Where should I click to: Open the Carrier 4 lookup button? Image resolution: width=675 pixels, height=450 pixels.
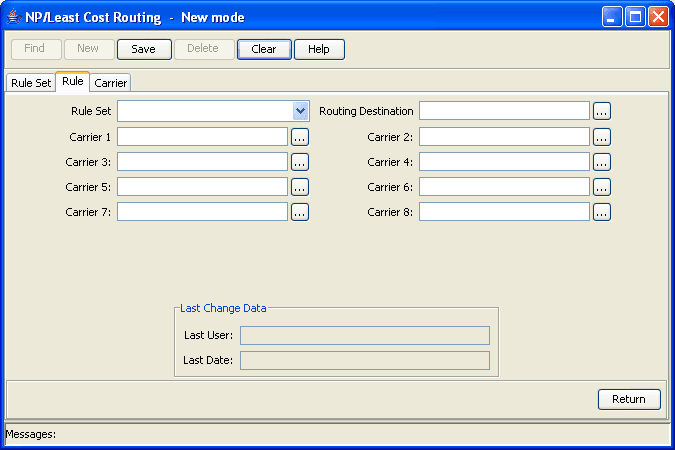click(602, 162)
